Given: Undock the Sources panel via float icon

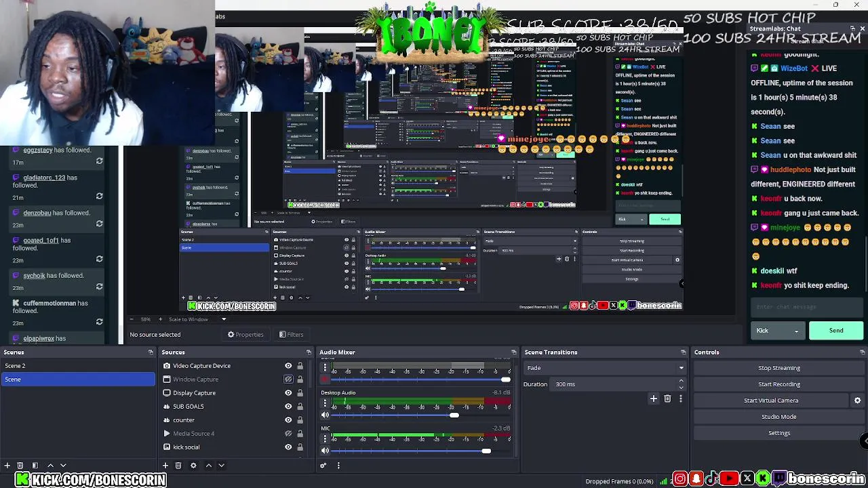Looking at the screenshot, I should (309, 352).
